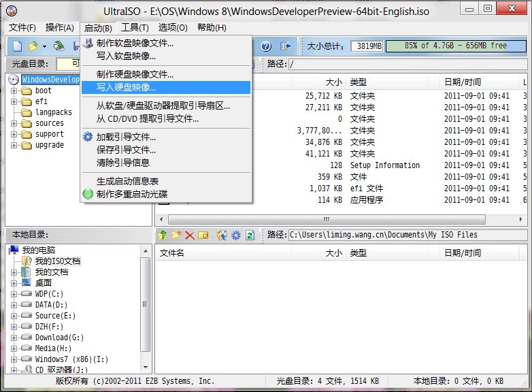
Task: Click the UltraISO app icon in title bar
Action: pyautogui.click(x=12, y=11)
